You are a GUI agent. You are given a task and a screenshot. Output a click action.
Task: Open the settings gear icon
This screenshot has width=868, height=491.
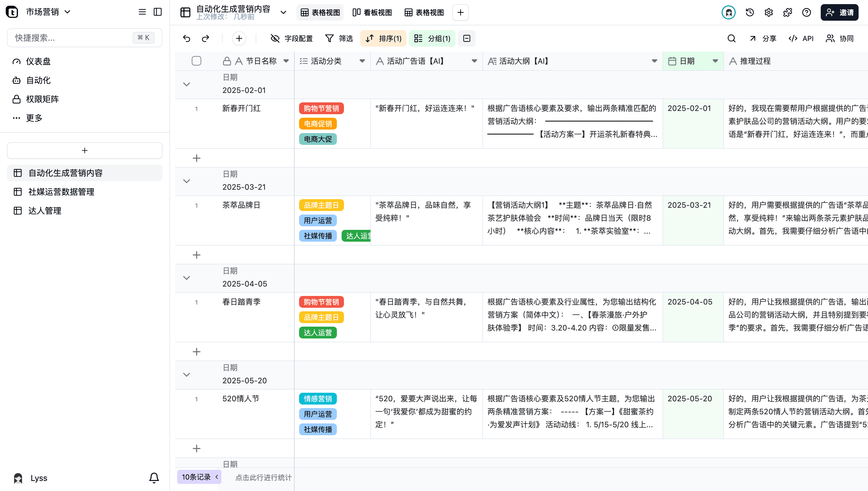tap(769, 12)
